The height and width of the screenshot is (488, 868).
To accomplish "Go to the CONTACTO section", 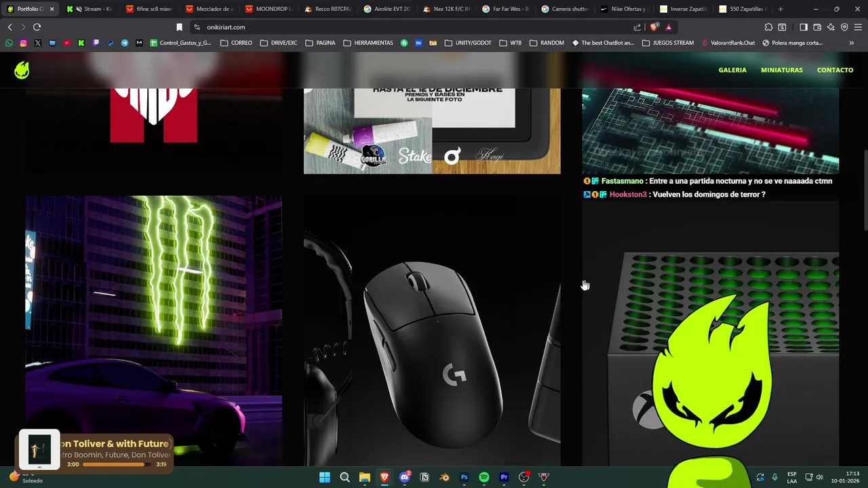I will click(835, 70).
